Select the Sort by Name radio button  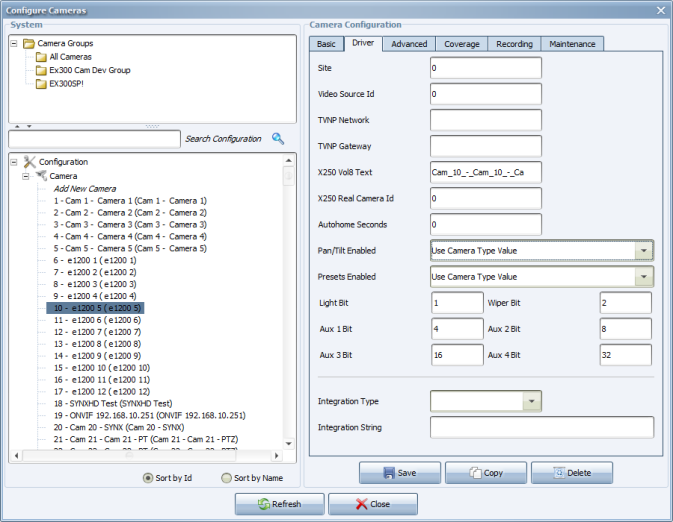pyautogui.click(x=226, y=478)
